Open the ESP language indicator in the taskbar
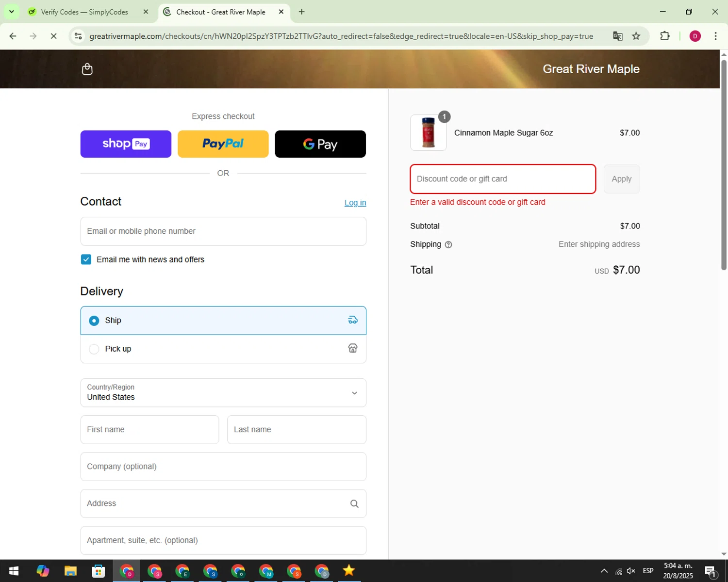The width and height of the screenshot is (728, 582). coord(648,571)
